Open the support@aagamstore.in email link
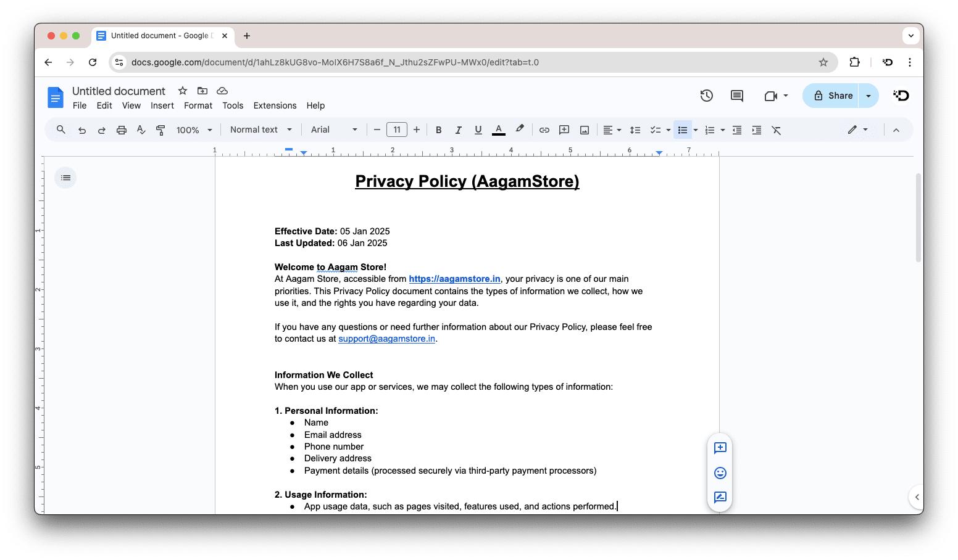Viewport: 958px width, 560px height. click(386, 339)
